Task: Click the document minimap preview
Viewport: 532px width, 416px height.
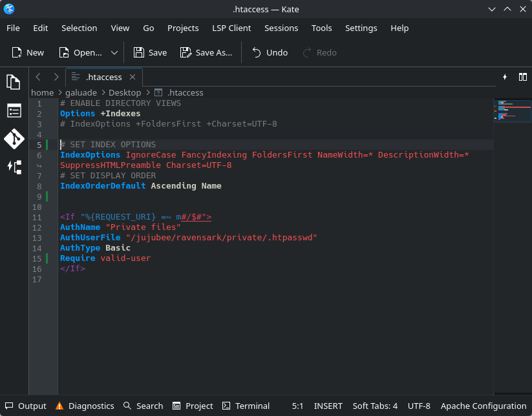Action: point(512,110)
